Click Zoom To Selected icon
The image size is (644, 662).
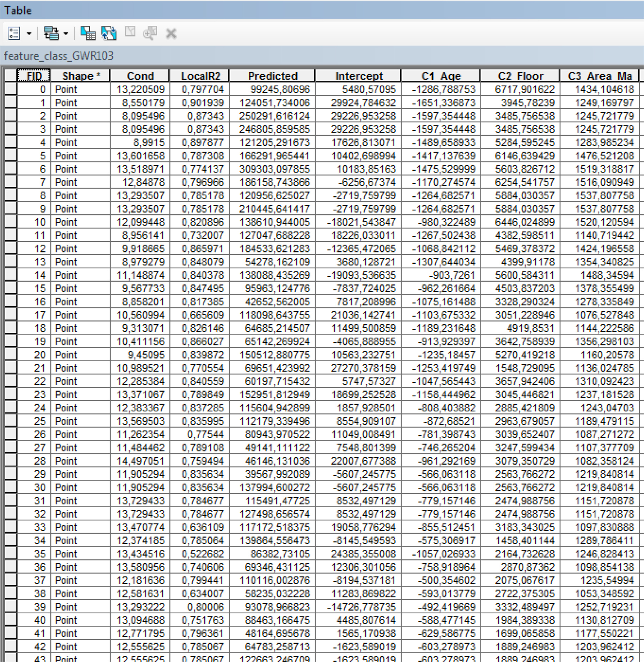150,33
